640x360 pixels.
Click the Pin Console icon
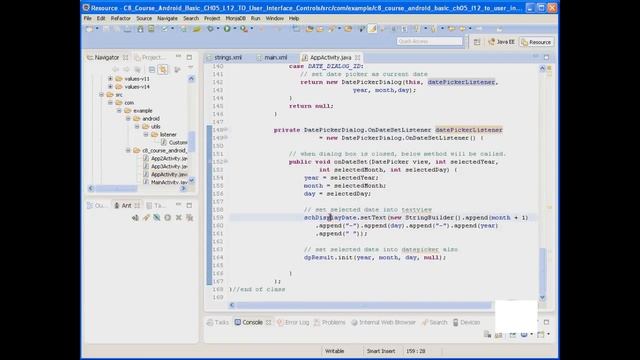[513, 335]
